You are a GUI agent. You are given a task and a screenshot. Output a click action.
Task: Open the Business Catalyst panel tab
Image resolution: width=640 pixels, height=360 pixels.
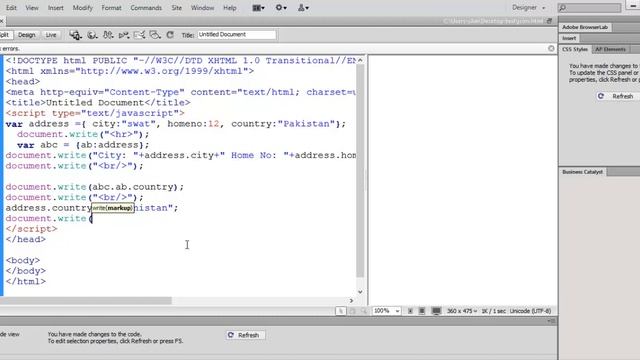pos(582,172)
